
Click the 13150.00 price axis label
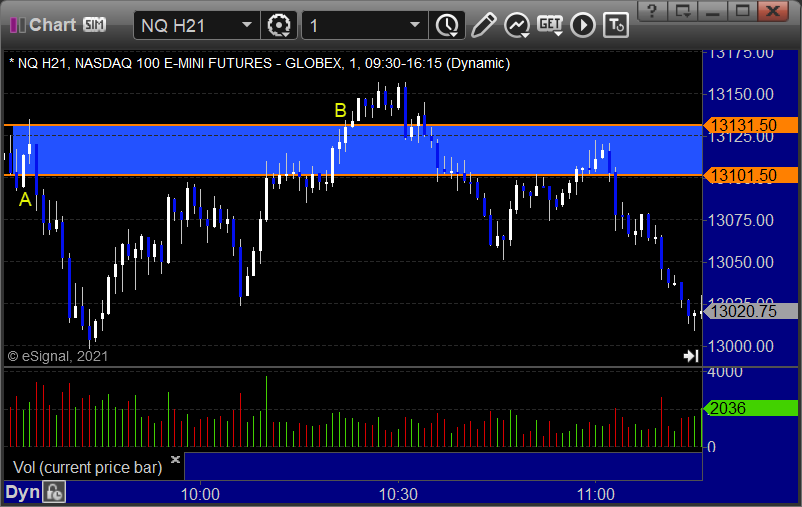pos(741,94)
